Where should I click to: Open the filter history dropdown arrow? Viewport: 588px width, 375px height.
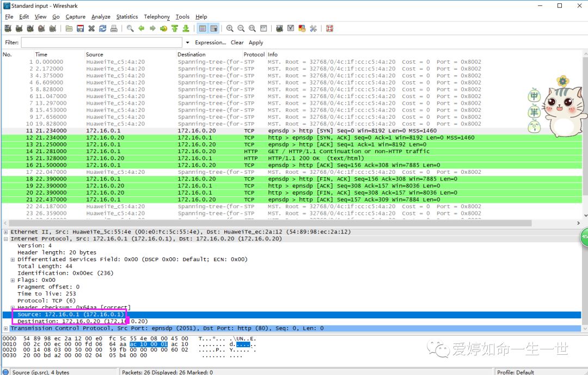(187, 43)
